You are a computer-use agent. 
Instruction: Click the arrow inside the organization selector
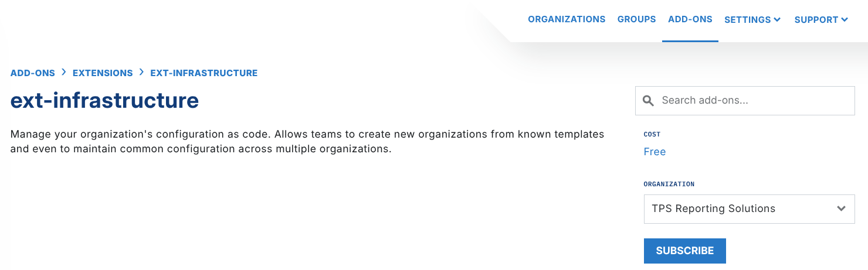pyautogui.click(x=841, y=209)
